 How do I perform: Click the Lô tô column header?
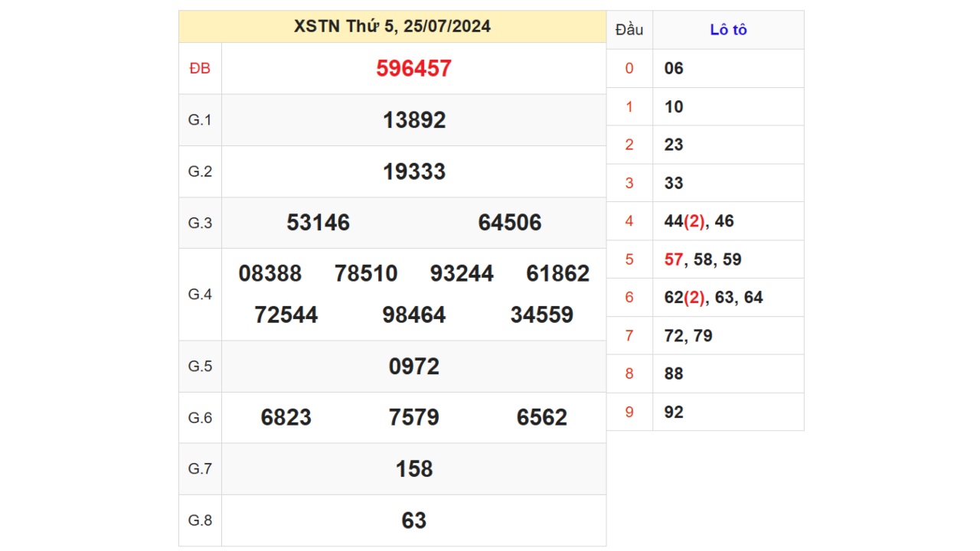point(728,30)
